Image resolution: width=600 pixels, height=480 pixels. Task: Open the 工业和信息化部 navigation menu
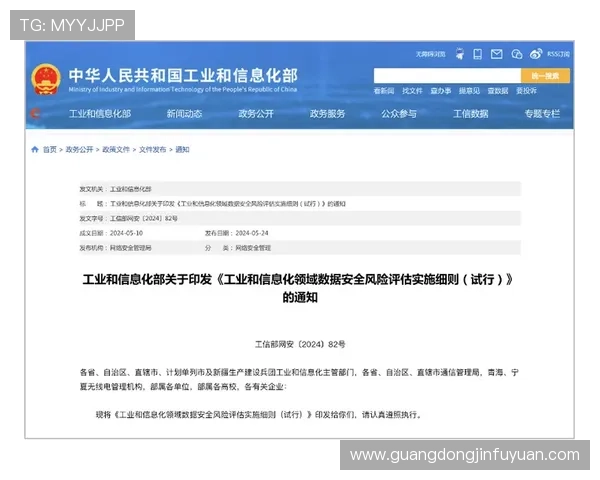pyautogui.click(x=100, y=114)
